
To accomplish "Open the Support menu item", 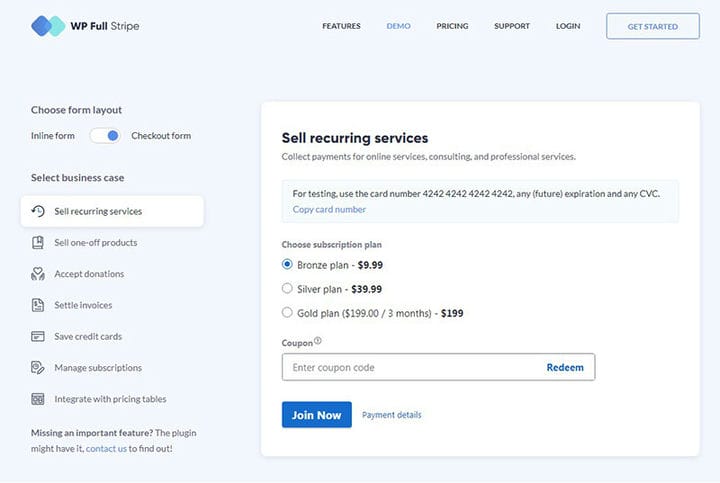I will point(512,26).
